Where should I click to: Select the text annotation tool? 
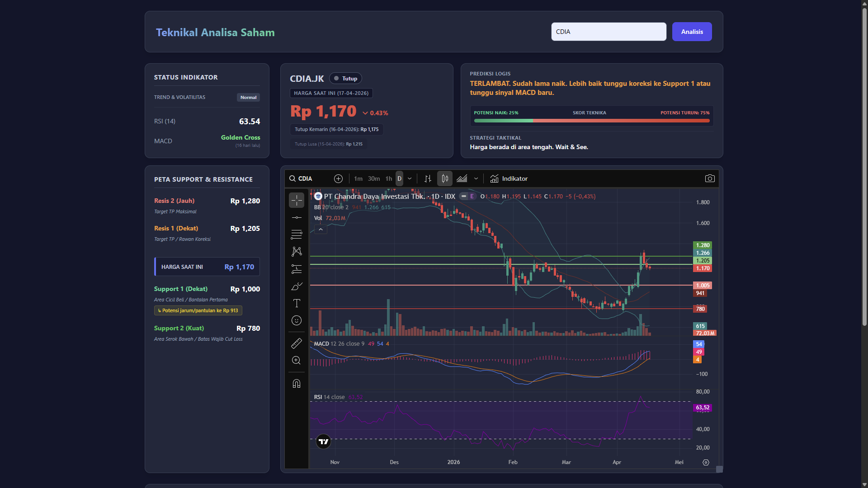297,303
